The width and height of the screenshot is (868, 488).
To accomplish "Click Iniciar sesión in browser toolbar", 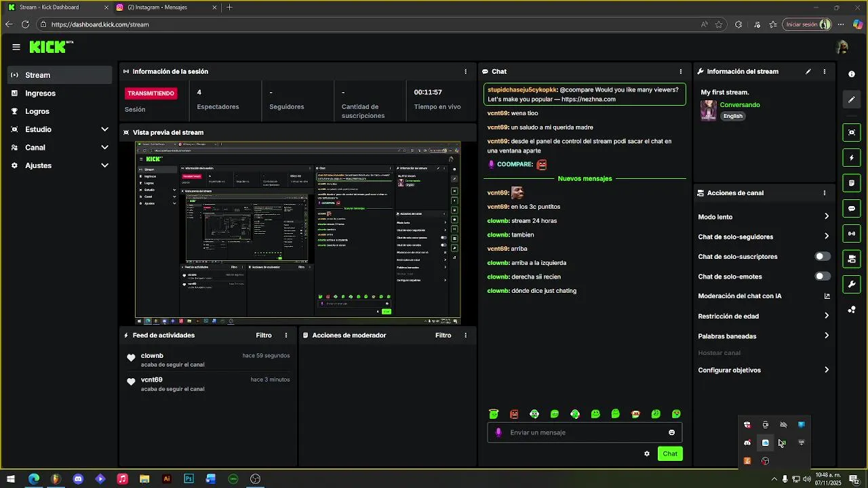I will (807, 24).
